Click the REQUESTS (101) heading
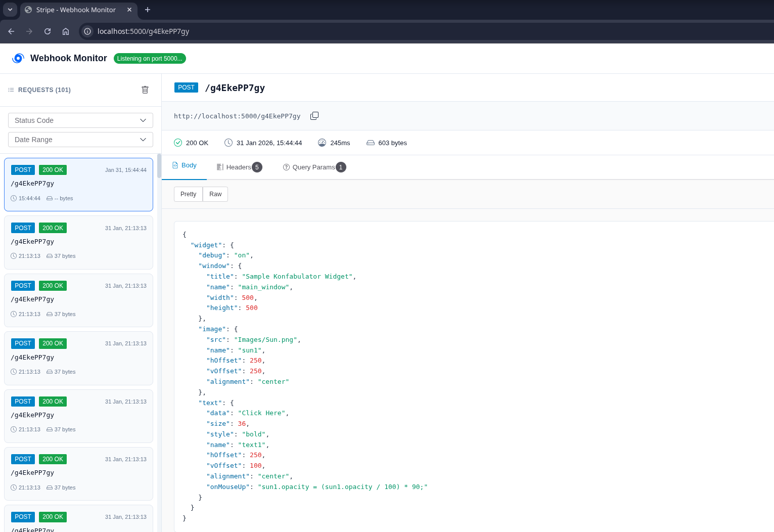The height and width of the screenshot is (532, 774). click(x=44, y=90)
